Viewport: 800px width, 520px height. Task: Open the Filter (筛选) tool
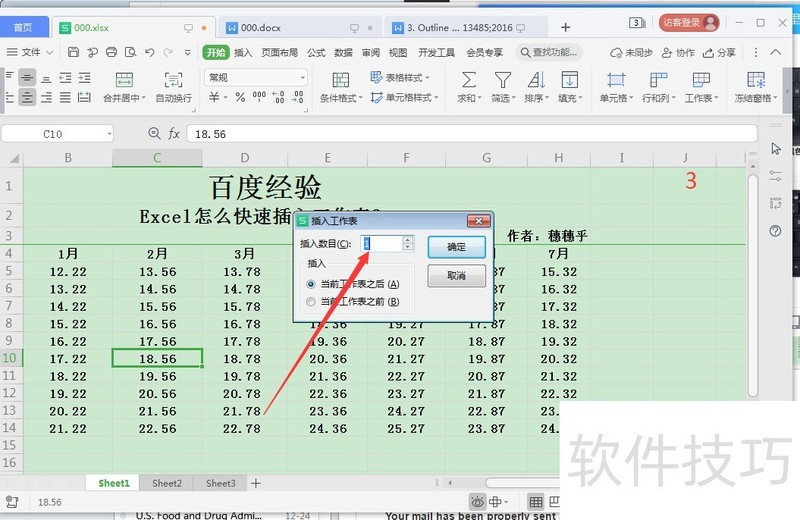click(x=503, y=87)
